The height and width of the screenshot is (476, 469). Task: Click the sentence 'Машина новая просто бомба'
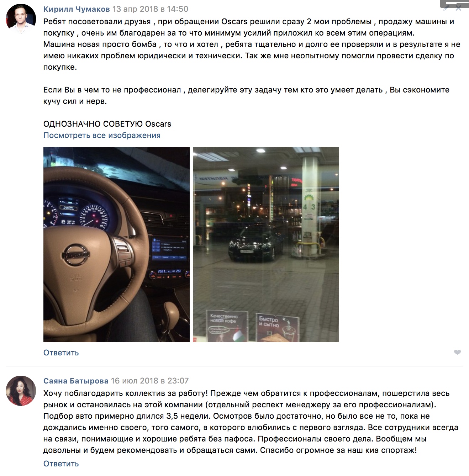[x=100, y=44]
